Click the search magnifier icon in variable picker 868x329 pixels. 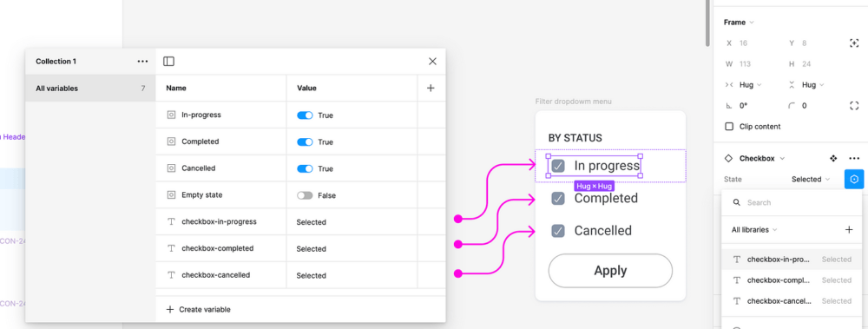click(x=737, y=203)
